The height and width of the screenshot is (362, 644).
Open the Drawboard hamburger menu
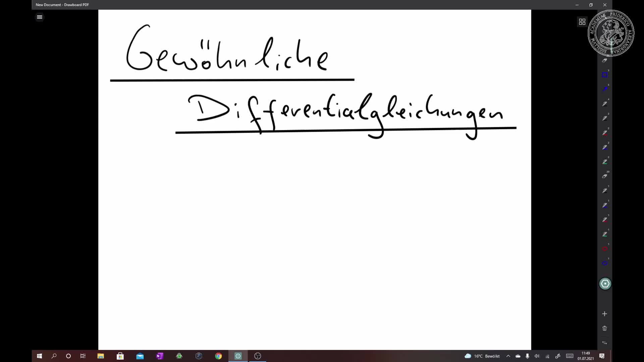click(x=40, y=17)
